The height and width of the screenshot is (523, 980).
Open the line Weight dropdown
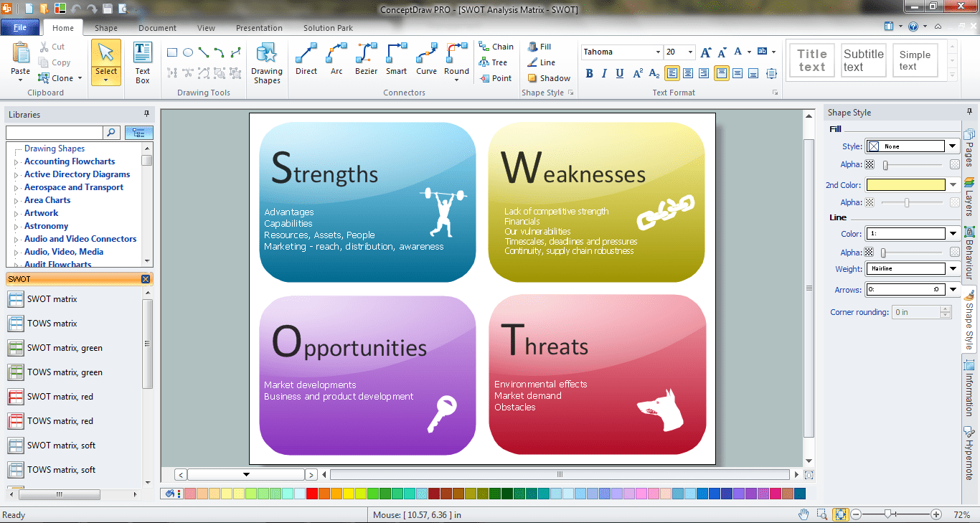[x=953, y=268]
